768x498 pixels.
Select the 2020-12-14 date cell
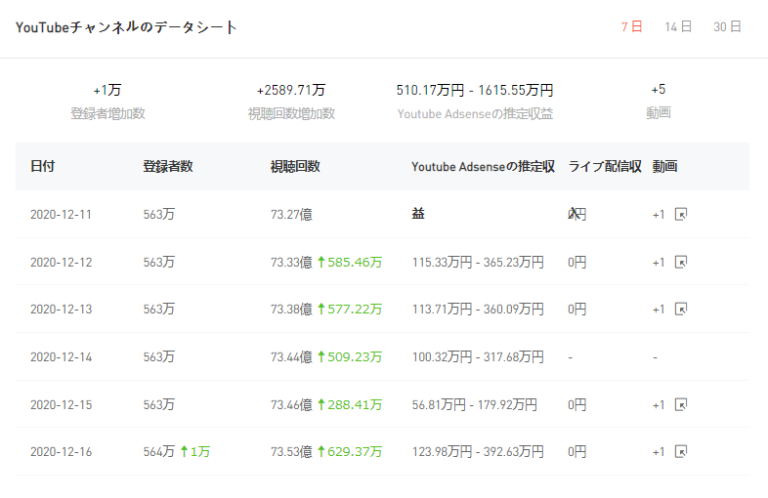pyautogui.click(x=61, y=357)
